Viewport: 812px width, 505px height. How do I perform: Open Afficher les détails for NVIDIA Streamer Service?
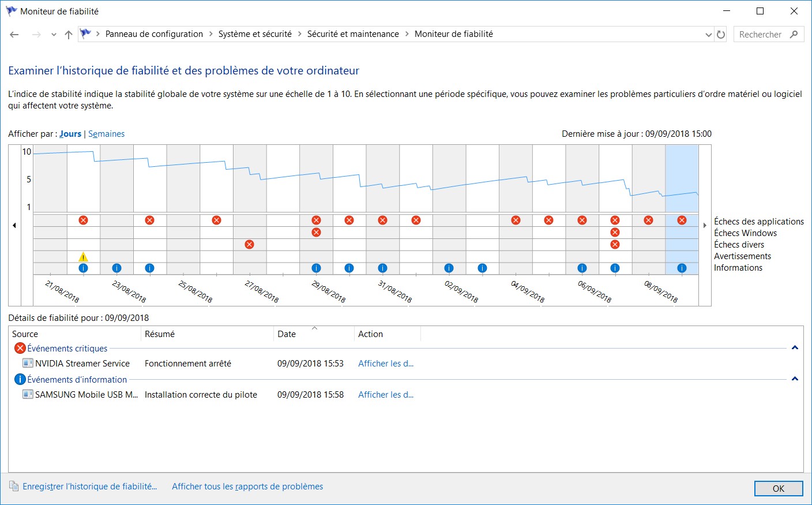coord(386,364)
